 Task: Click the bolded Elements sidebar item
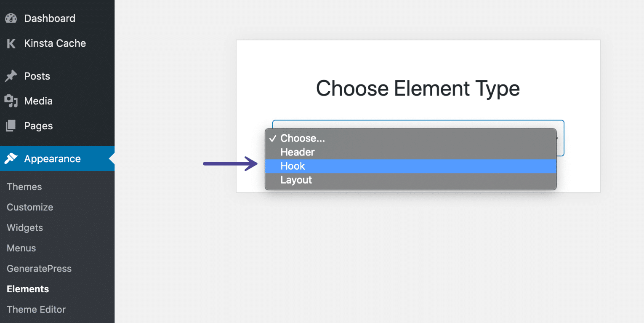tap(28, 289)
